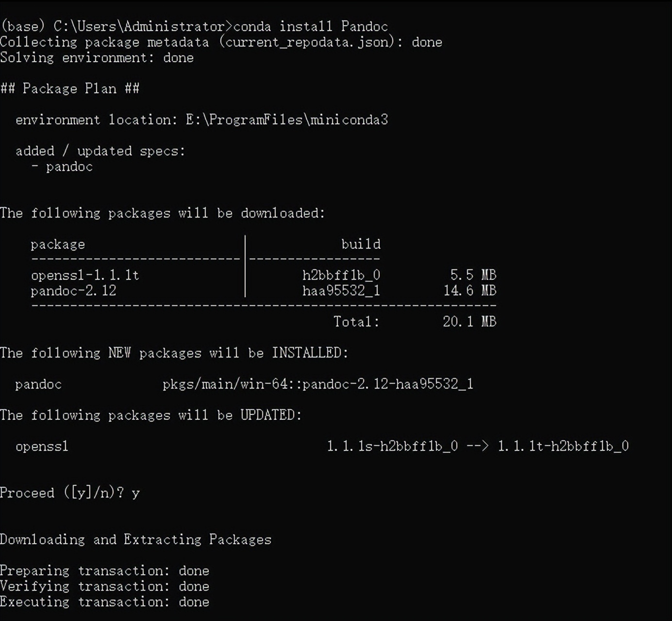Click the prompt path C:\Users\Administrator
Image resolution: width=672 pixels, height=621 pixels.
pyautogui.click(x=139, y=26)
